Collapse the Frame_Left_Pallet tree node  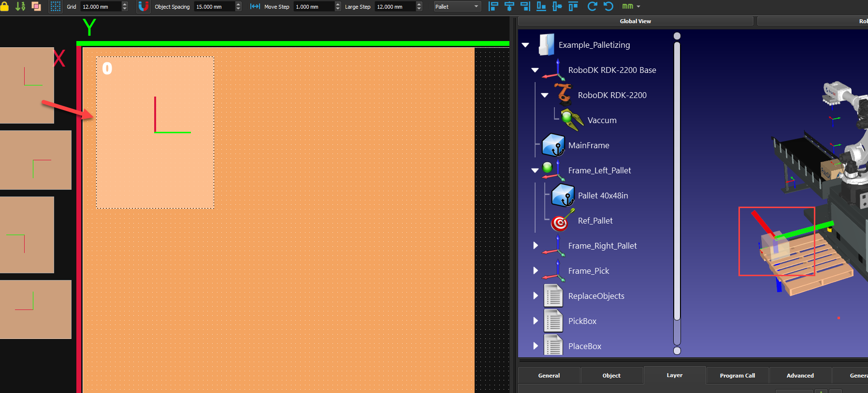point(535,170)
